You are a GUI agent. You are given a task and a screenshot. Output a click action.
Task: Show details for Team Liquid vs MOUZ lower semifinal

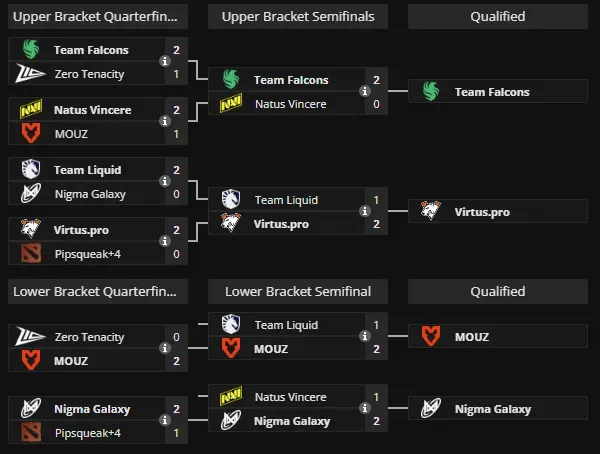coord(365,337)
